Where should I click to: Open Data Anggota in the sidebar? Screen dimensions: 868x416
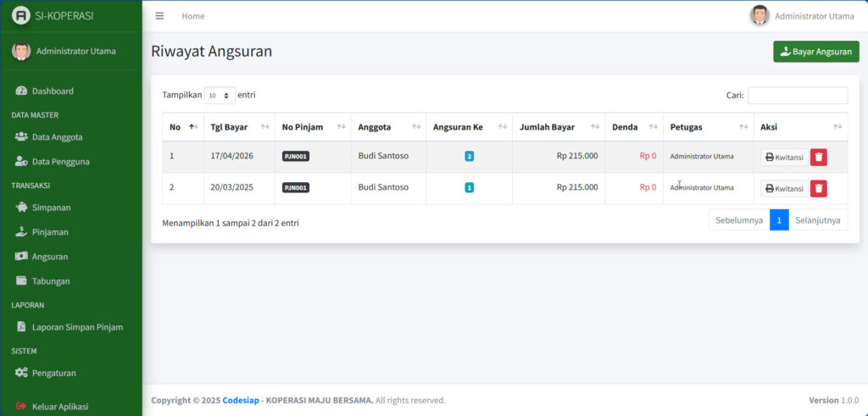pyautogui.click(x=57, y=136)
